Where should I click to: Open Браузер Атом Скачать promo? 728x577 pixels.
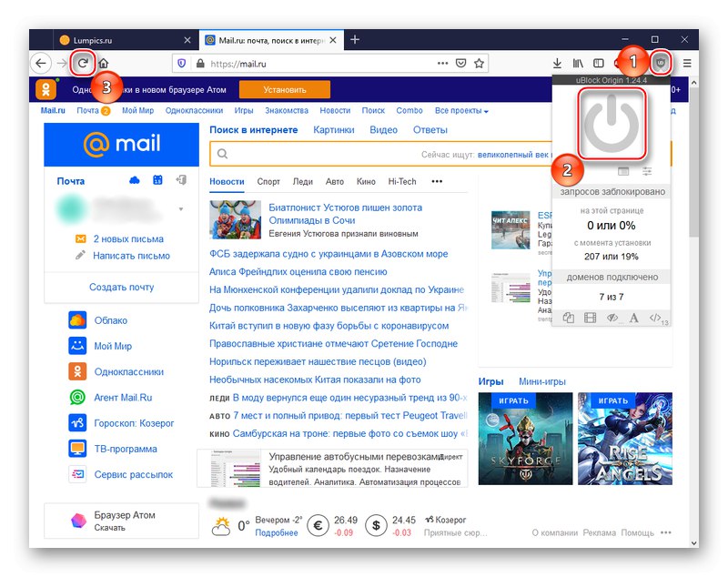coord(122,521)
